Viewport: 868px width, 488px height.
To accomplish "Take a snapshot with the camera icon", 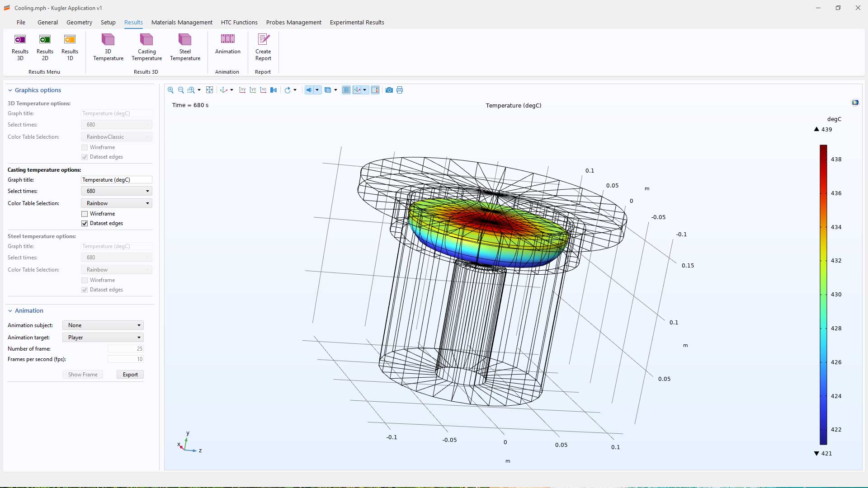I will pyautogui.click(x=389, y=90).
